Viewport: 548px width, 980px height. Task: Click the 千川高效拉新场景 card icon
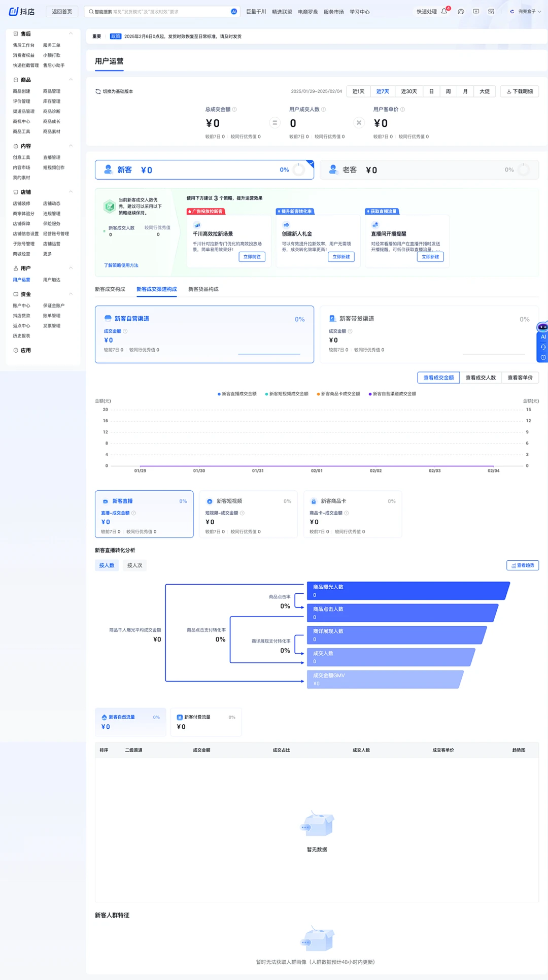(x=197, y=225)
